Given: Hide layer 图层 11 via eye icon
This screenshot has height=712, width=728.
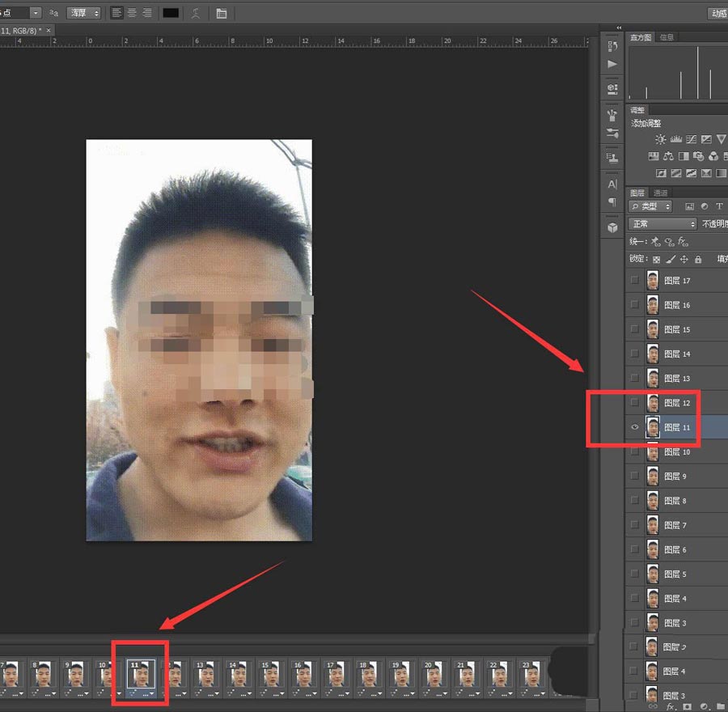Looking at the screenshot, I should (635, 427).
